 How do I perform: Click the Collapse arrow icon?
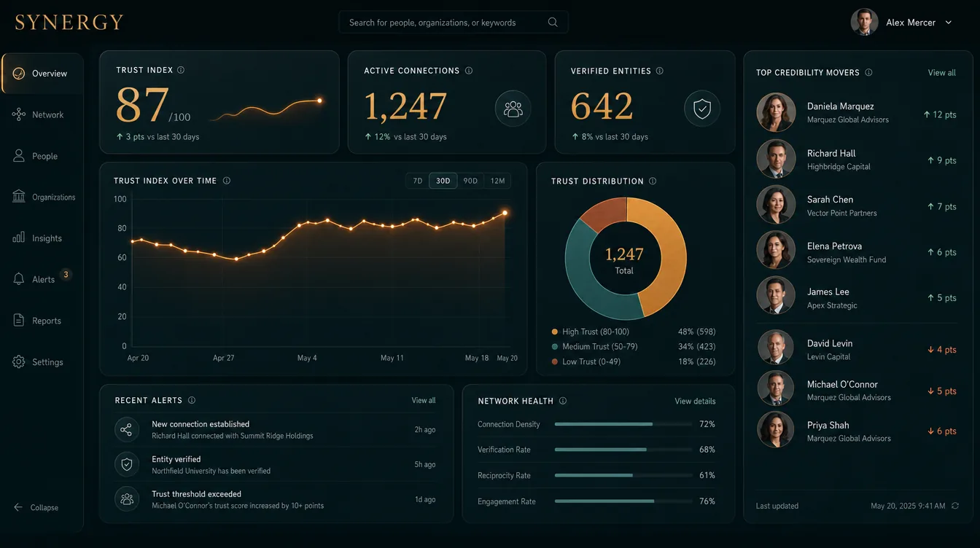pos(18,507)
